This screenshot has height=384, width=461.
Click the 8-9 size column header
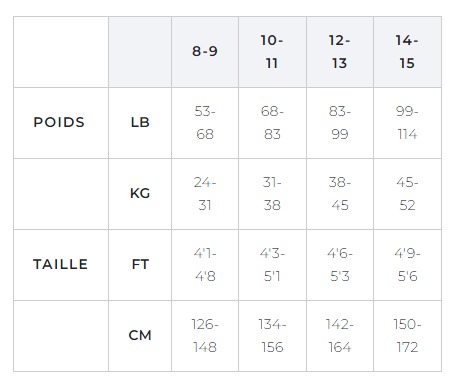(205, 52)
